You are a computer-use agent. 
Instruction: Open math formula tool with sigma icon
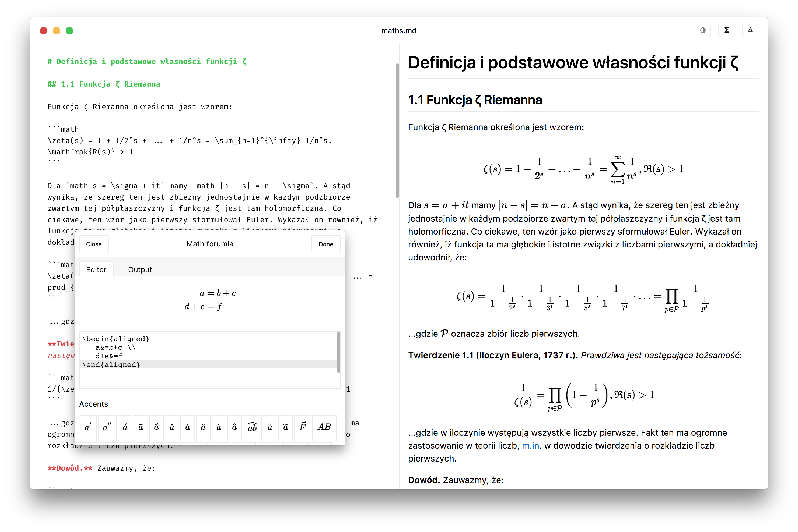(726, 30)
